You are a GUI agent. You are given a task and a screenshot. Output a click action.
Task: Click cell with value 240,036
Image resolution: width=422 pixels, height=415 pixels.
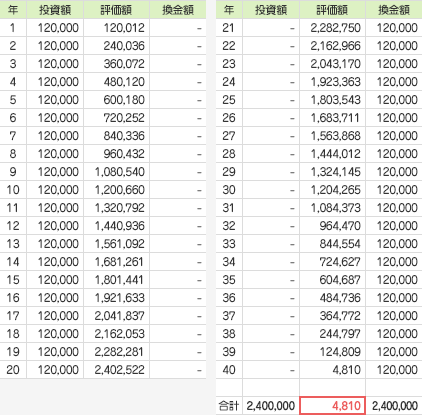tap(117, 46)
